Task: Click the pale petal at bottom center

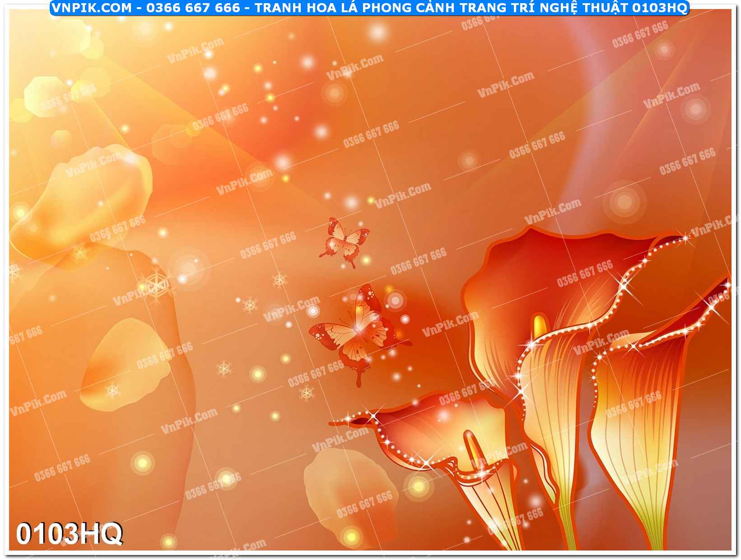Action: click(348, 492)
